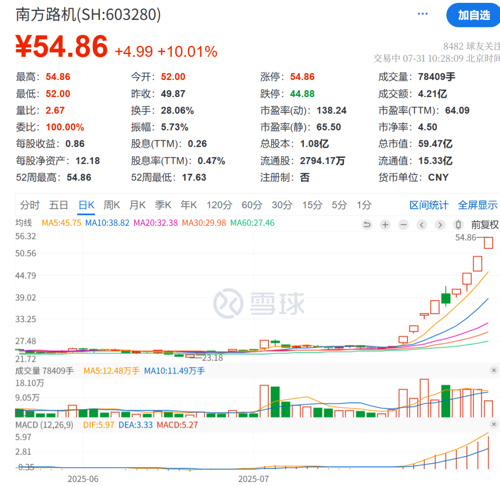Open the 前复权 adjustment dropdown

485,225
